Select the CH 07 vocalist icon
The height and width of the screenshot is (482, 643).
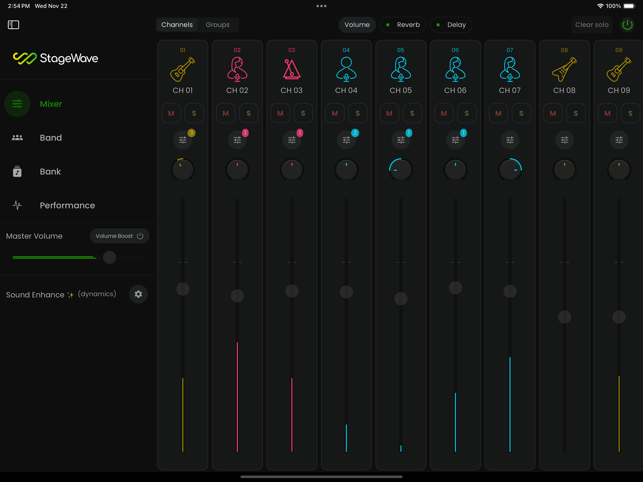point(510,70)
